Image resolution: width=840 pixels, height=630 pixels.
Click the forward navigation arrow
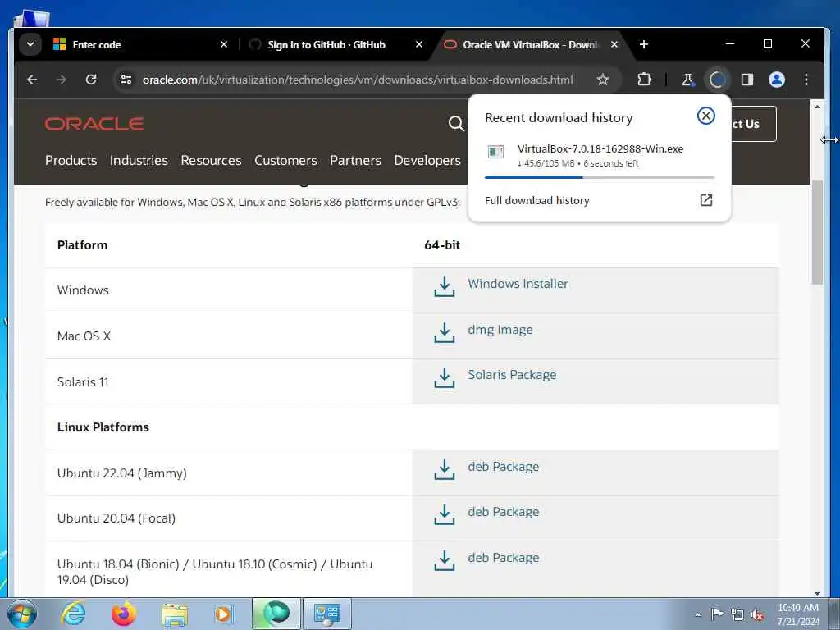61,80
